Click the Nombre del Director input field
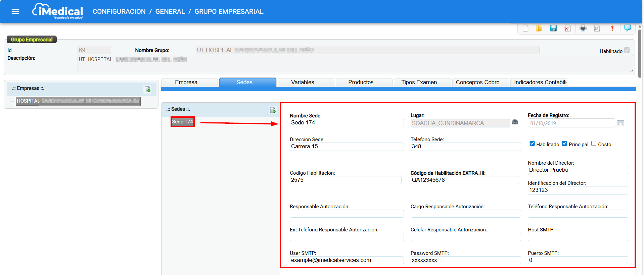The image size is (644, 275). (578, 170)
